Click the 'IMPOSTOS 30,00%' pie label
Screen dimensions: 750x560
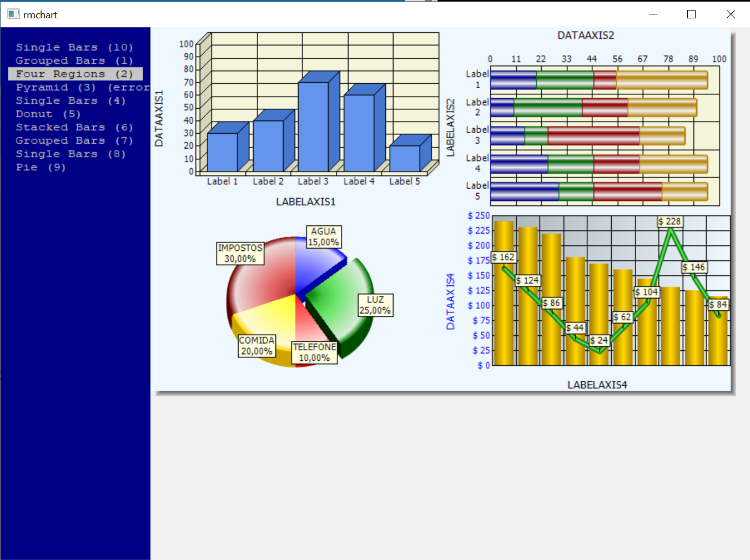coord(240,253)
